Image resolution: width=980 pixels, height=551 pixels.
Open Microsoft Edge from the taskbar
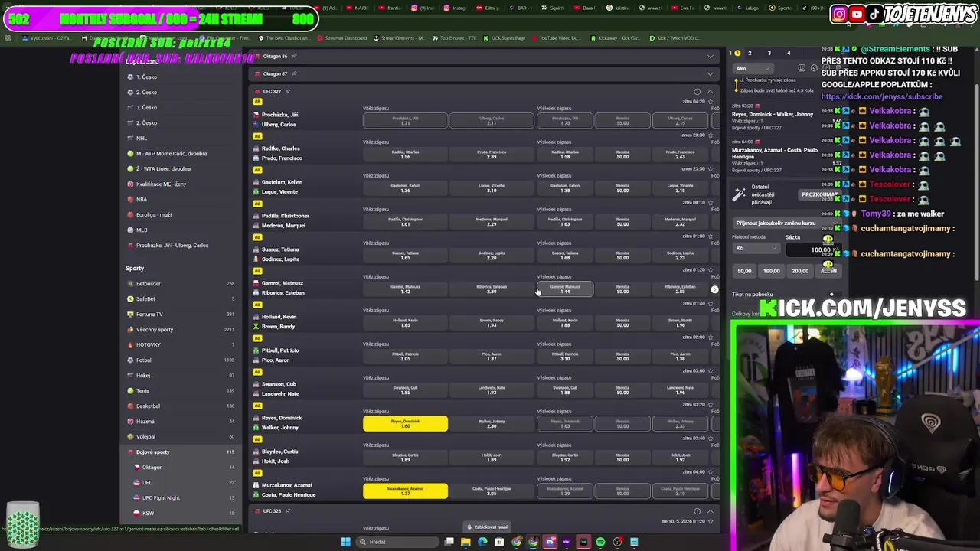pyautogui.click(x=482, y=542)
